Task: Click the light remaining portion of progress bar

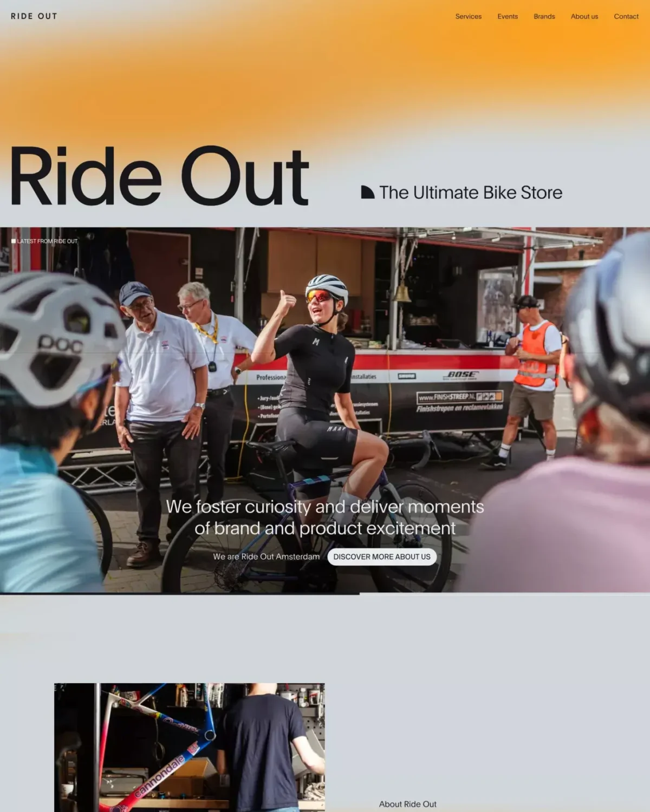Action: pyautogui.click(x=505, y=594)
